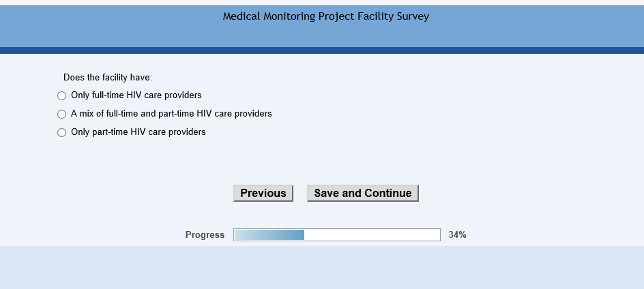Click the "Only part-time HIV care providers" label text
The width and height of the screenshot is (644, 289).
click(138, 132)
